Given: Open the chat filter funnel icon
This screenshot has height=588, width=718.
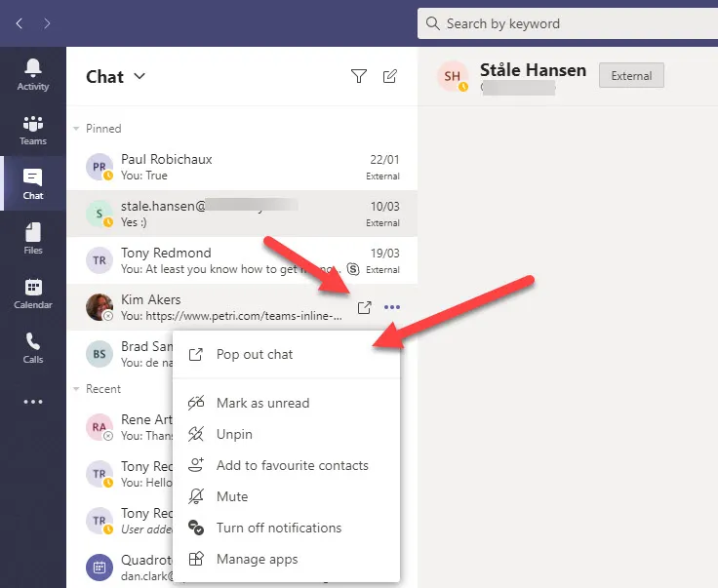Looking at the screenshot, I should coord(359,76).
